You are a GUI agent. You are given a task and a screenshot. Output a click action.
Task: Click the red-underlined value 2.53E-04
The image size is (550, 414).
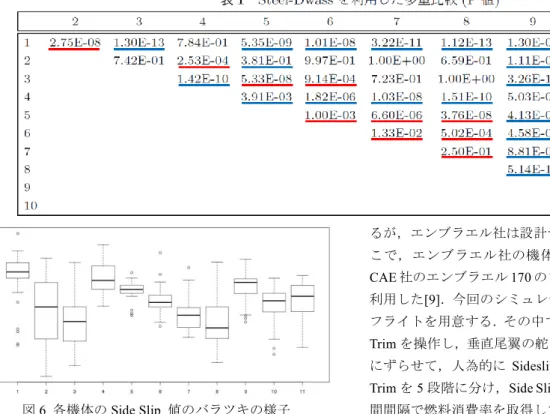[203, 61]
